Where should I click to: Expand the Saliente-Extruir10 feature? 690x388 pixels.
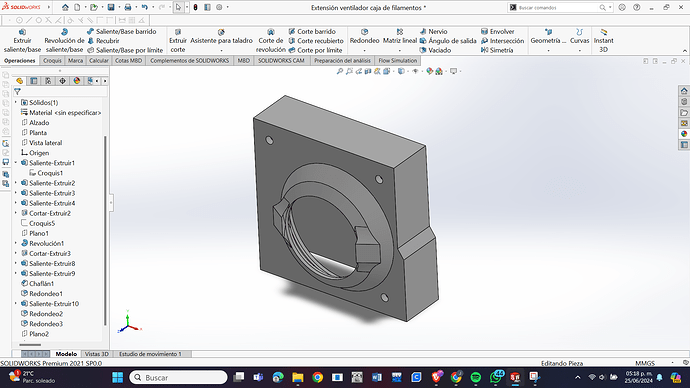click(x=16, y=304)
